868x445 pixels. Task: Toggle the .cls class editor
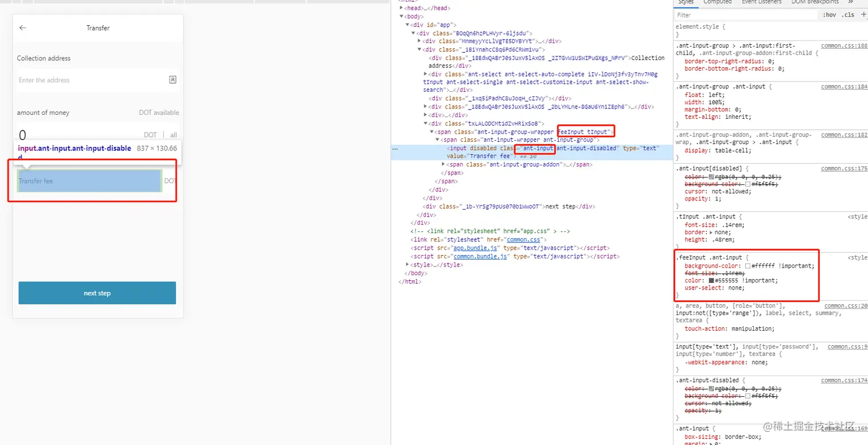(848, 15)
